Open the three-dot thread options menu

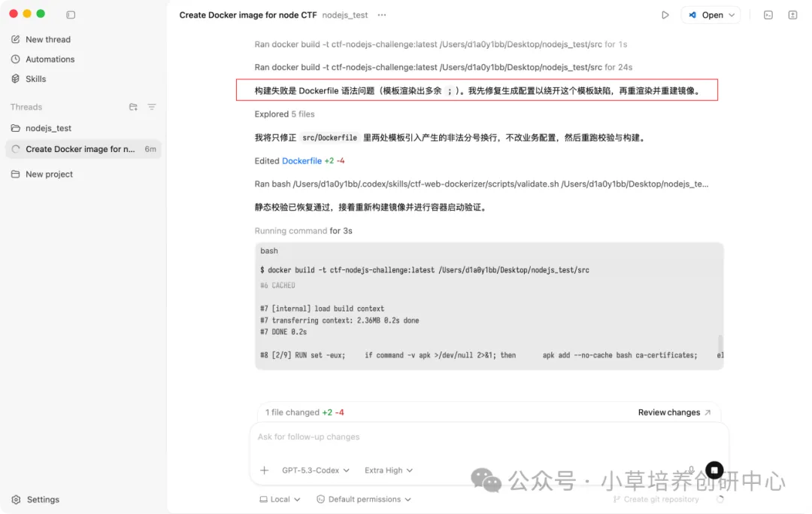(382, 15)
